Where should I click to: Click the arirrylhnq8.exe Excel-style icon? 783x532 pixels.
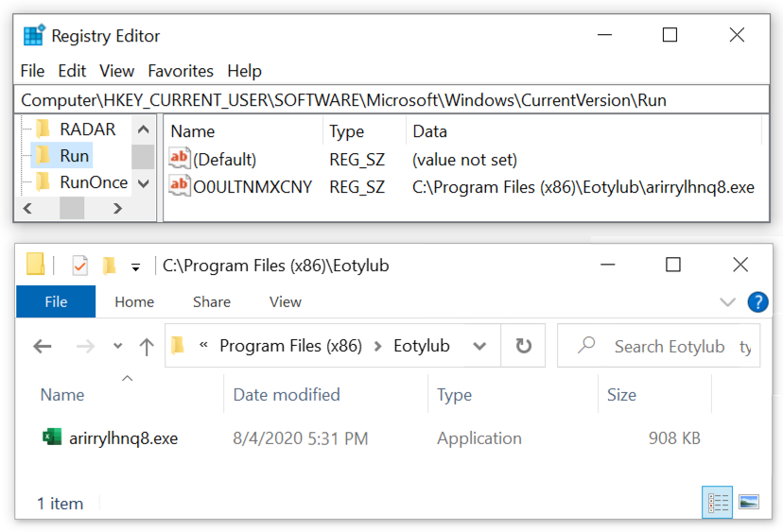click(51, 437)
